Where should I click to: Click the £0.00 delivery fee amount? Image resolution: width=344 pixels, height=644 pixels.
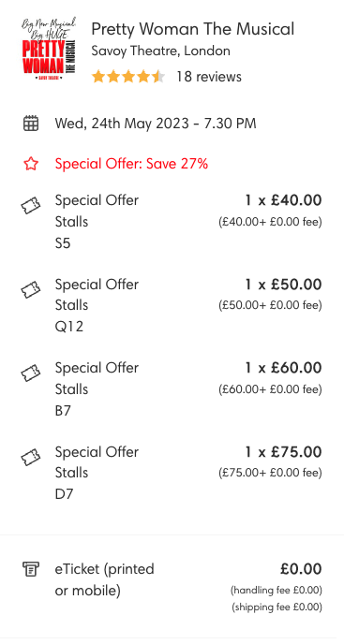(301, 569)
